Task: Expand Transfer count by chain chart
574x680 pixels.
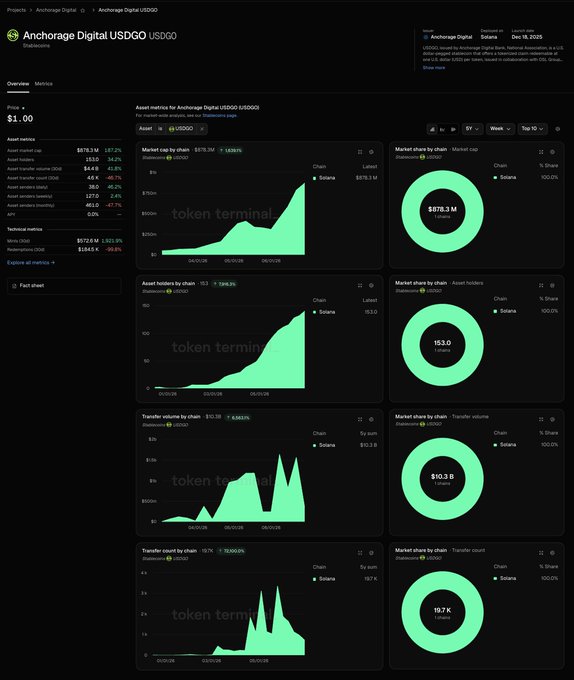Action: 360,553
